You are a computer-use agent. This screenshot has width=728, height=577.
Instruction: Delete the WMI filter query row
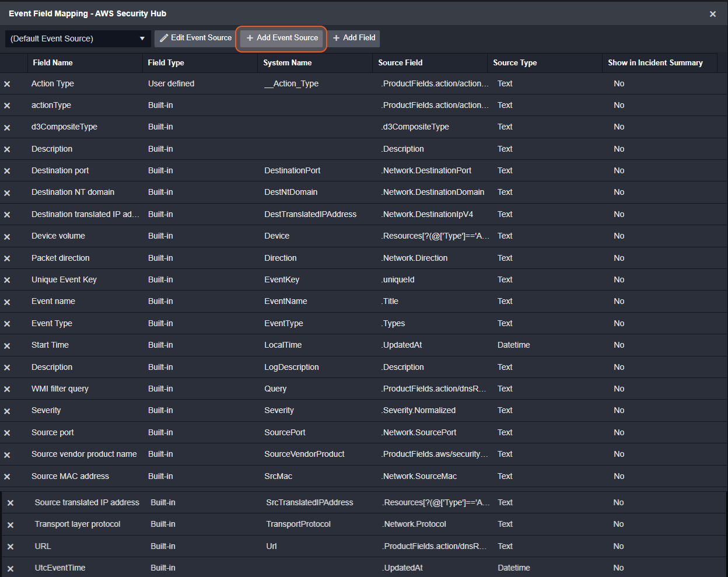(x=7, y=389)
